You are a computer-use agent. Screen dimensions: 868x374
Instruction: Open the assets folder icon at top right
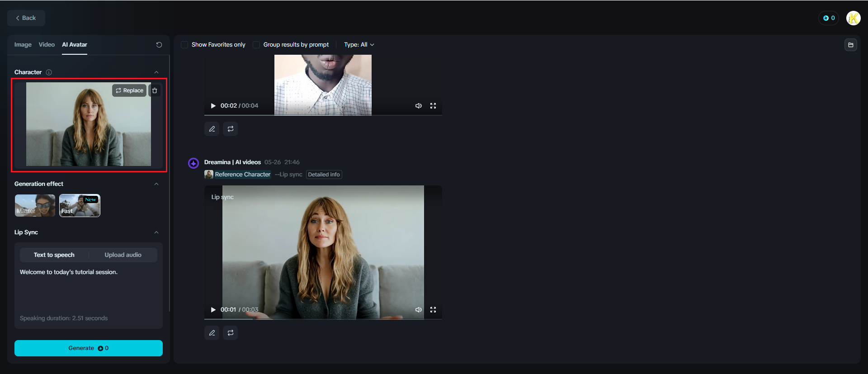click(x=851, y=45)
